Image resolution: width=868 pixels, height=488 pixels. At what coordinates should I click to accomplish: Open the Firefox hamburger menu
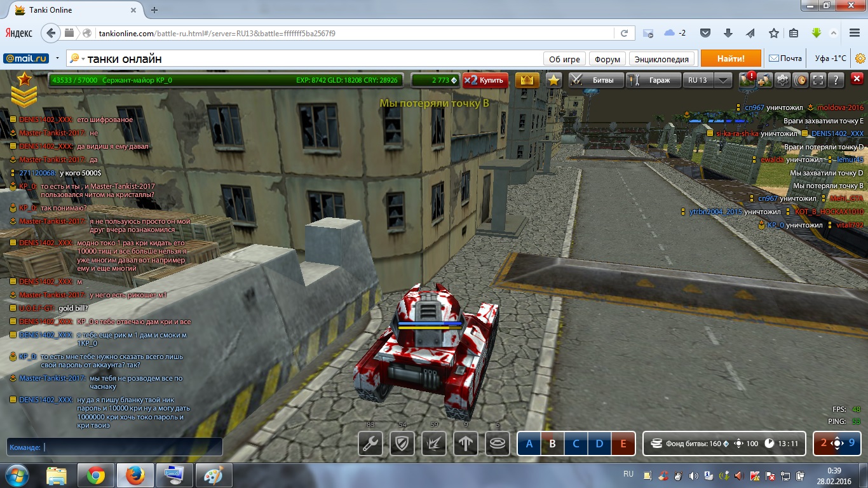pos(854,33)
